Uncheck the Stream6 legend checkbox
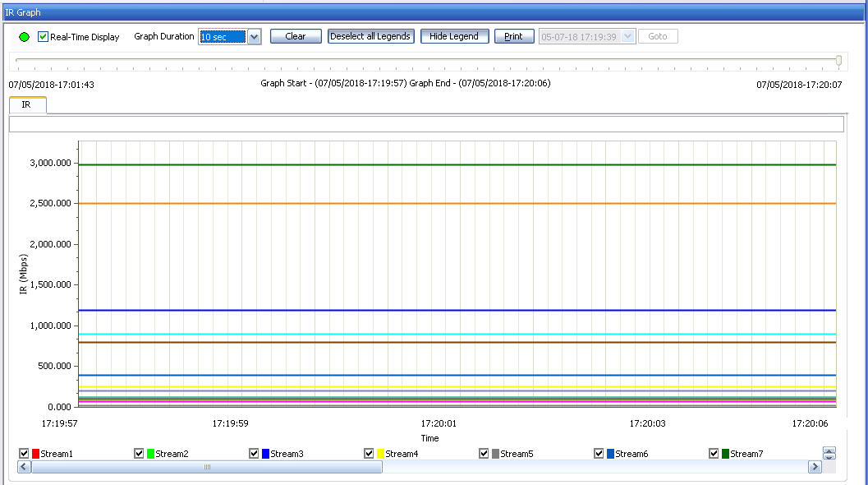 click(599, 454)
